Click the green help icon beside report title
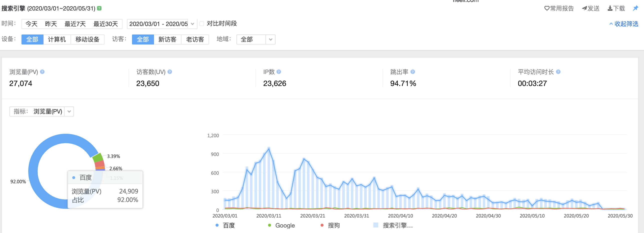This screenshot has width=644, height=233. tap(99, 8)
